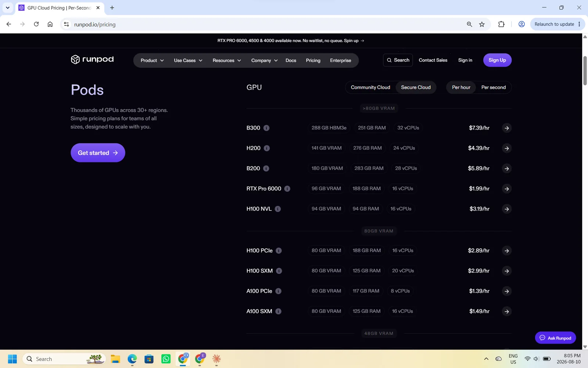Go to browser home page
Screen dimensions: 588x368
[x=50, y=24]
